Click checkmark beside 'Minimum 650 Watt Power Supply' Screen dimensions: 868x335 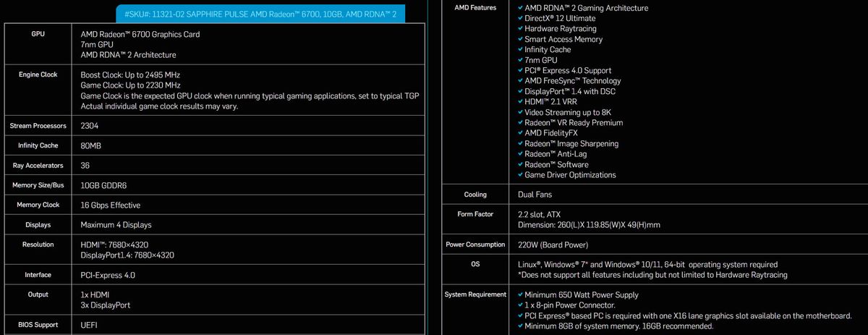[521, 294]
